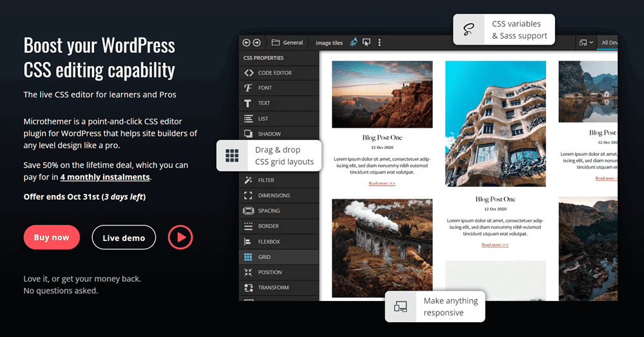Open the General folder breadcrumb
Screen dimensions: 644x337
287,43
